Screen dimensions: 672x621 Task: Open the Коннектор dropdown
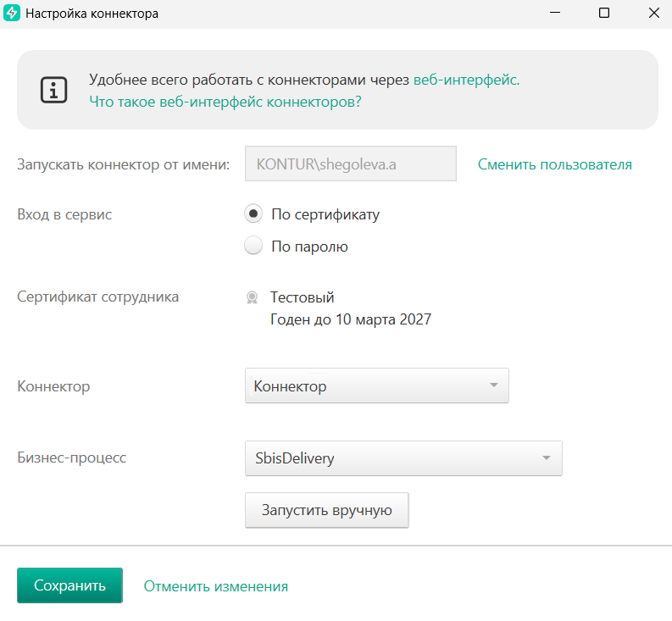(376, 386)
